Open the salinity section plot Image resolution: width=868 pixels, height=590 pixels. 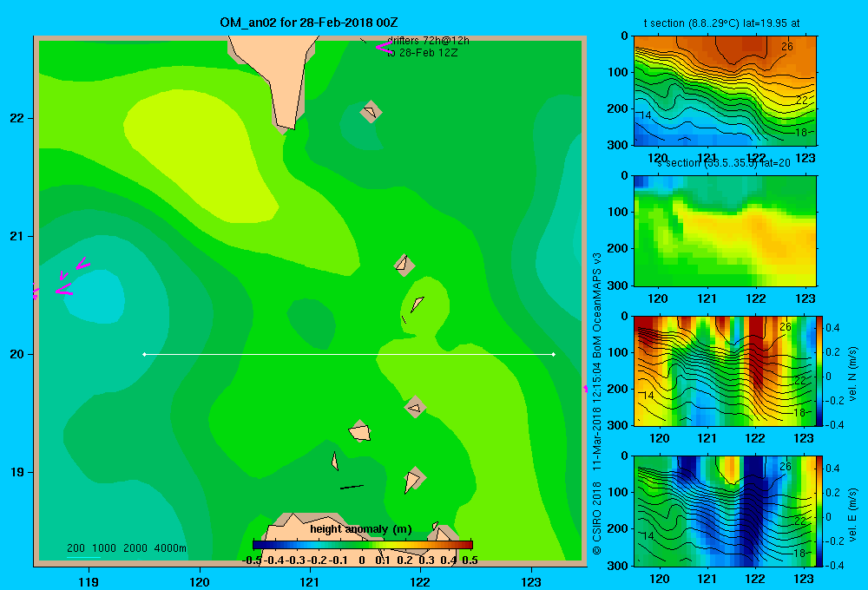[725, 231]
